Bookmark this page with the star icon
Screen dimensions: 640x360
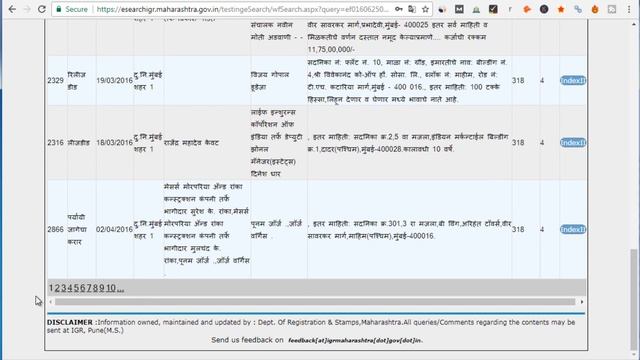pyautogui.click(x=425, y=9)
